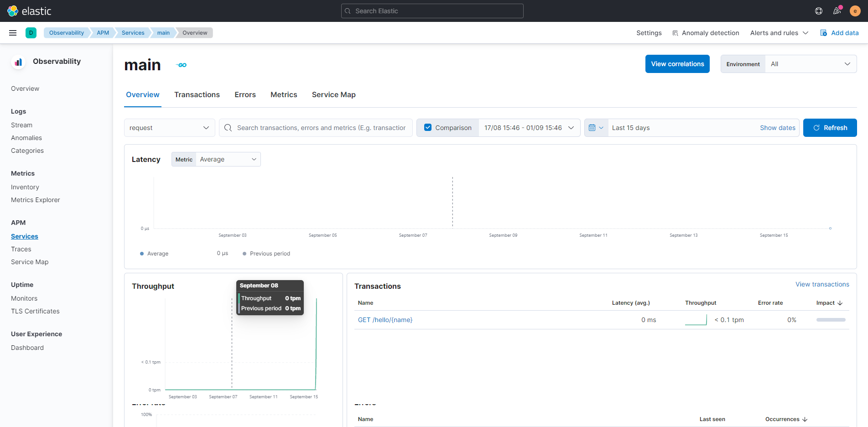Switch to the Transactions tab
Image resolution: width=868 pixels, height=427 pixels.
click(197, 95)
